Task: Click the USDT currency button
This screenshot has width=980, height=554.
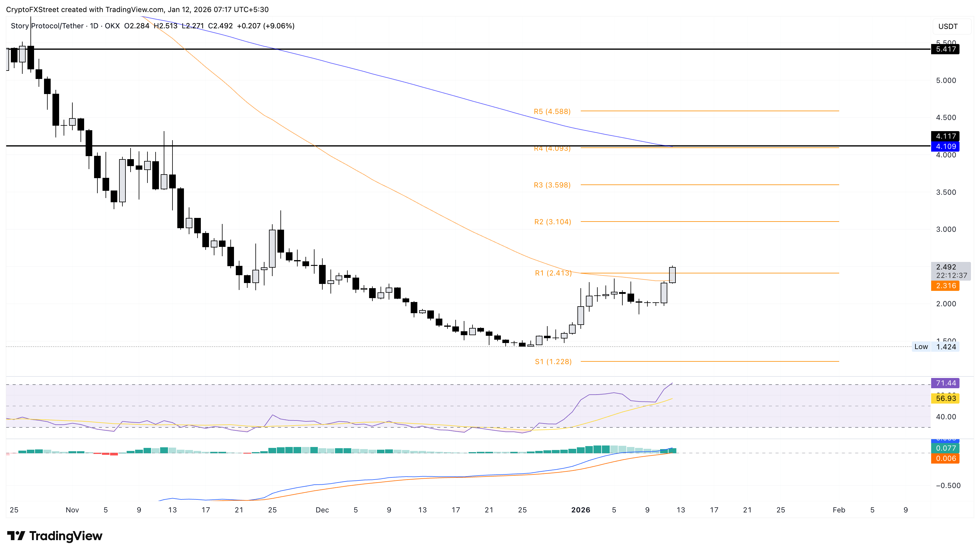Action: (x=948, y=27)
